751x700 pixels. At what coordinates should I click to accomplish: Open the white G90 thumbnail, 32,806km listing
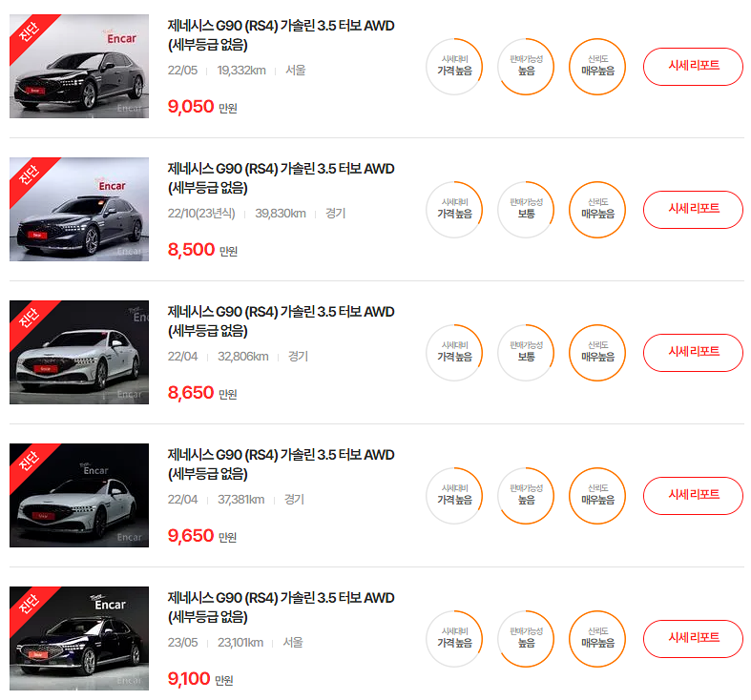pos(79,353)
